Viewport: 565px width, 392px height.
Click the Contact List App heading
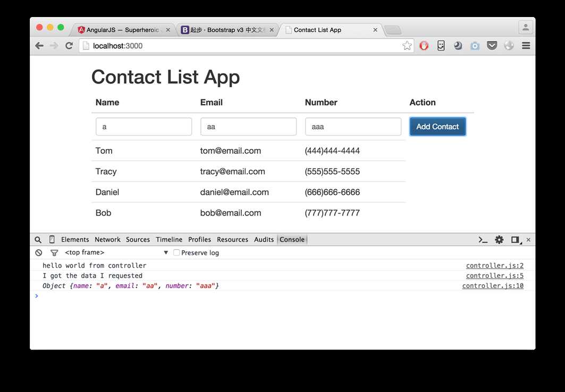165,77
